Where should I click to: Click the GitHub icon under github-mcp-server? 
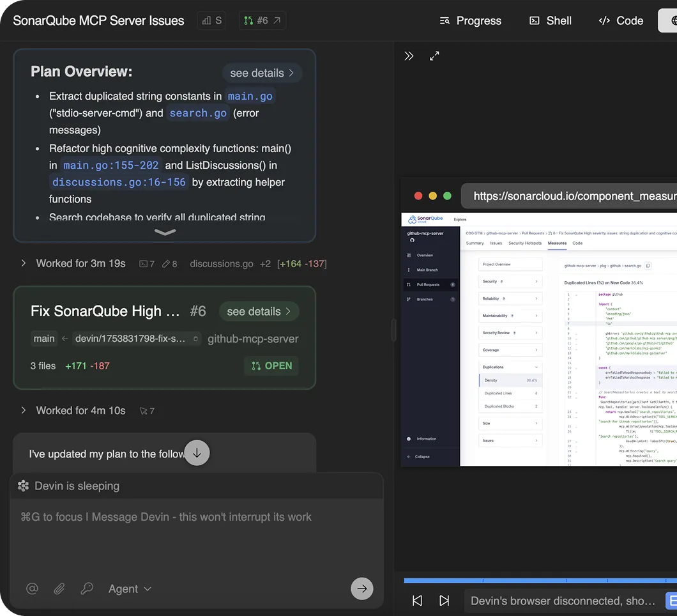point(412,240)
